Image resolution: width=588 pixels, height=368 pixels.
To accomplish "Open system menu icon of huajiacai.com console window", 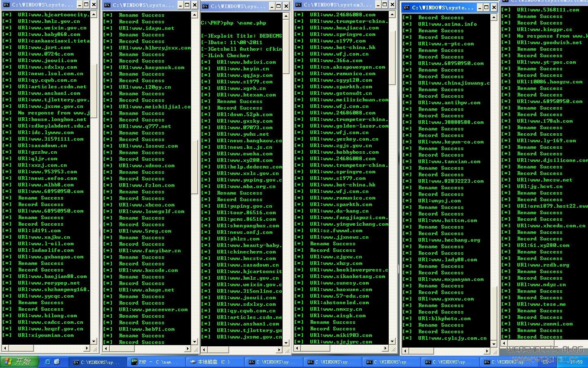I will pyautogui.click(x=298, y=5).
